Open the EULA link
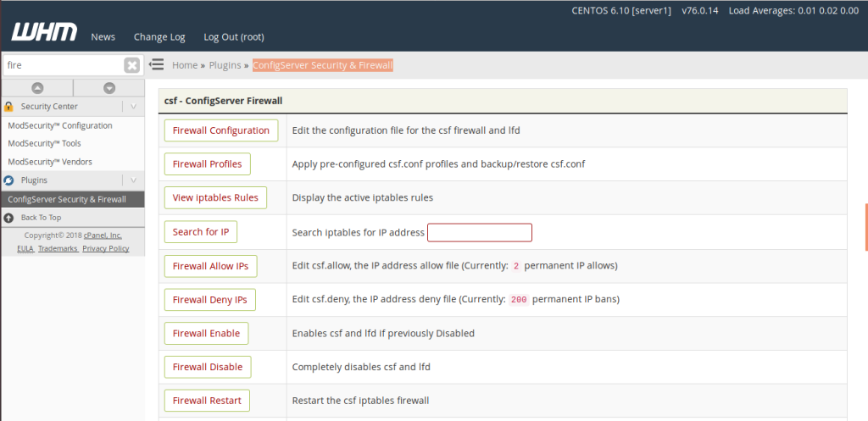 (x=25, y=248)
